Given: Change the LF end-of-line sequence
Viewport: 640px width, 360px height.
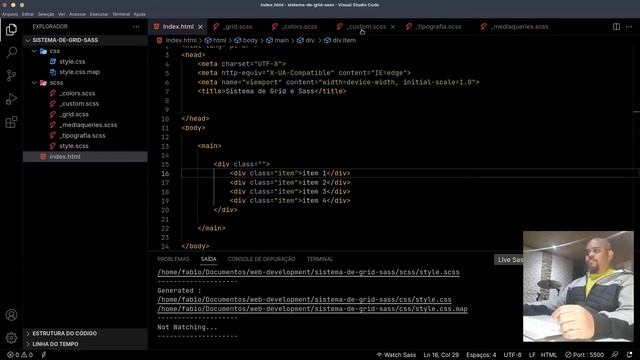Looking at the screenshot, I should pos(532,355).
